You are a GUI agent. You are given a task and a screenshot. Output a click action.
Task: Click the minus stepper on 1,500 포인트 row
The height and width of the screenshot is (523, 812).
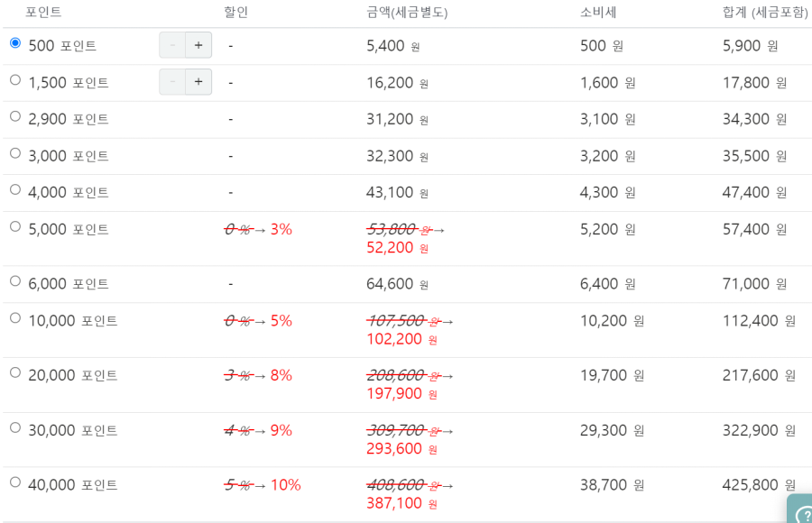pyautogui.click(x=171, y=81)
